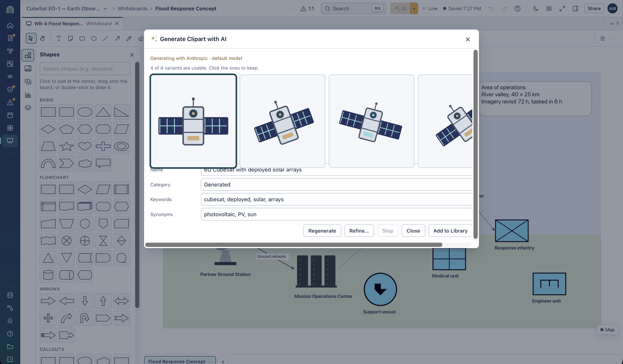Click the Close button in dialog footer
Screen dimensions: 623x364
[x=413, y=231]
